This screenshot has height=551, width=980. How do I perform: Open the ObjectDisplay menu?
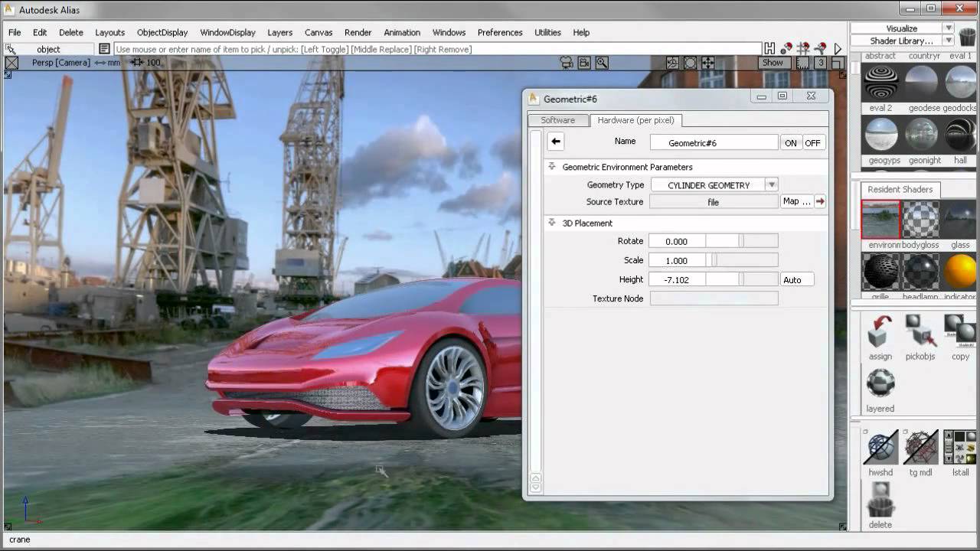pos(162,32)
